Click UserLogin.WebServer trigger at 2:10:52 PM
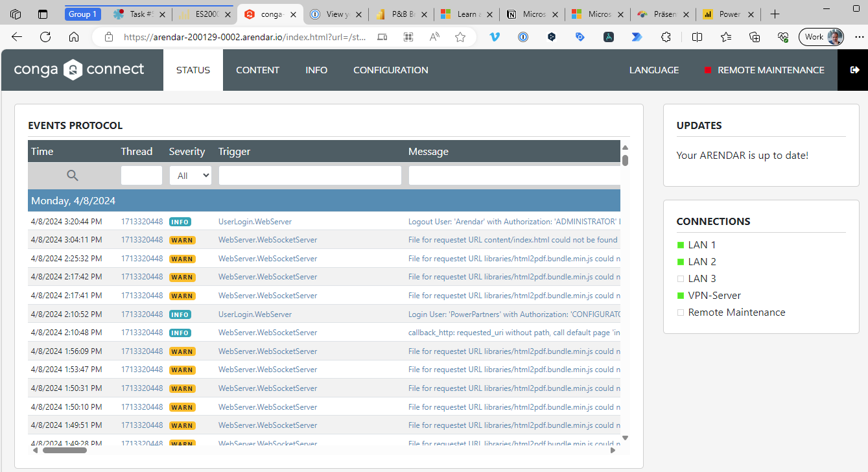868x472 pixels. click(255, 314)
